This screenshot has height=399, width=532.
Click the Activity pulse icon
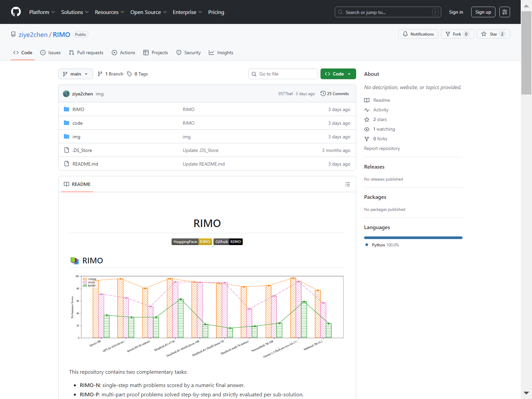point(367,110)
